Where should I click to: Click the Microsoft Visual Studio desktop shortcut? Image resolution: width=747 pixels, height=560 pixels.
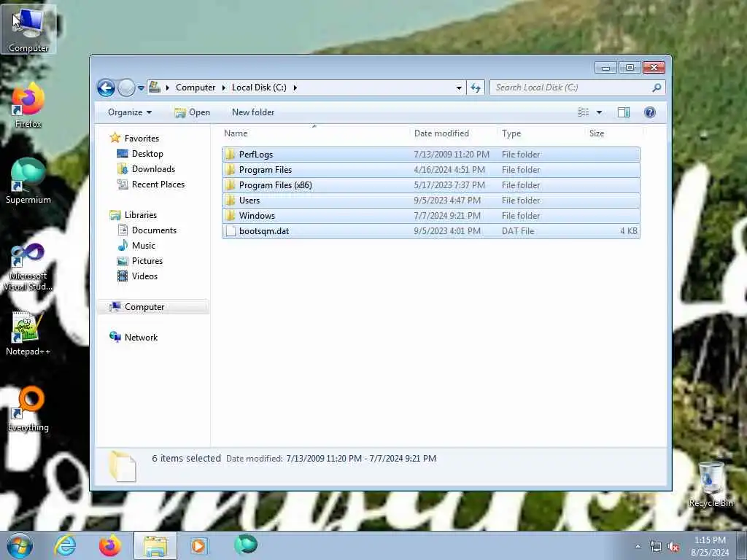(28, 267)
